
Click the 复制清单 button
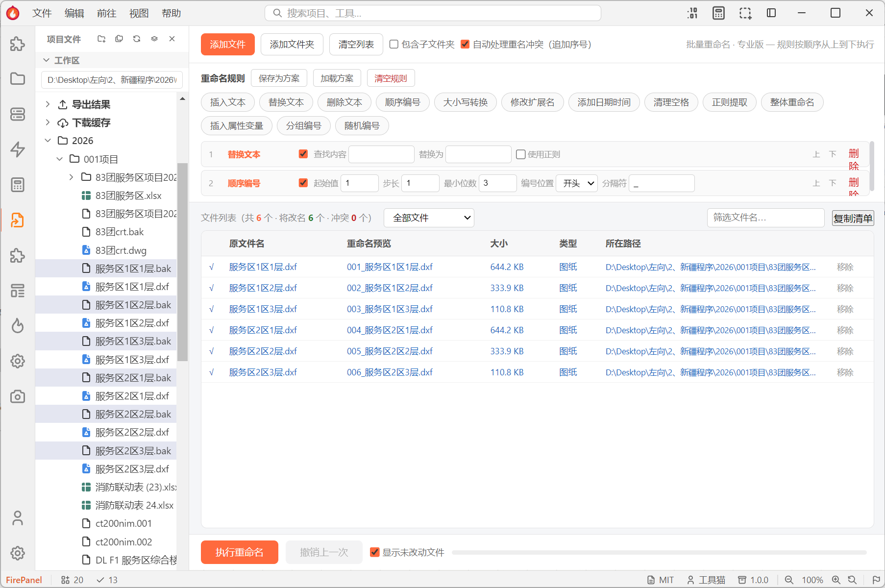[x=853, y=218]
